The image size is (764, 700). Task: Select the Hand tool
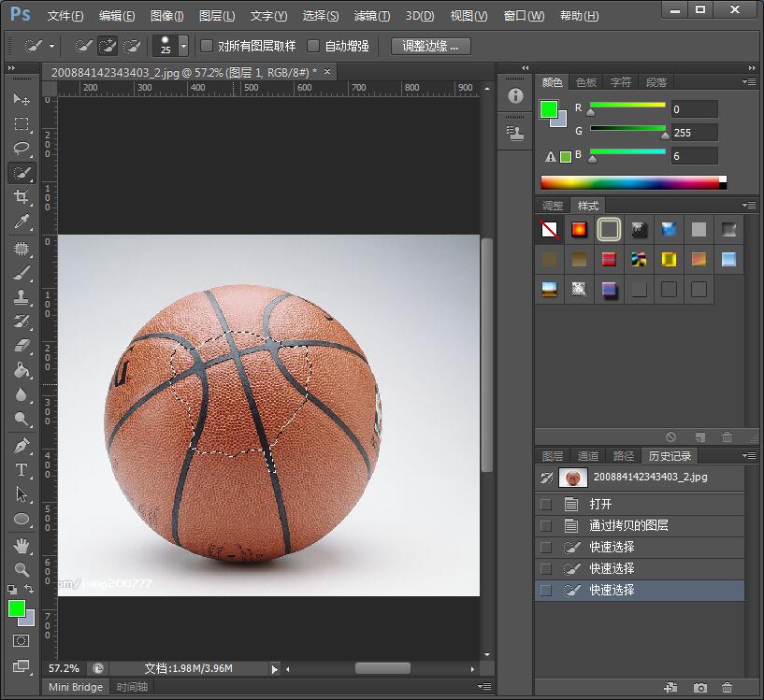(x=22, y=546)
